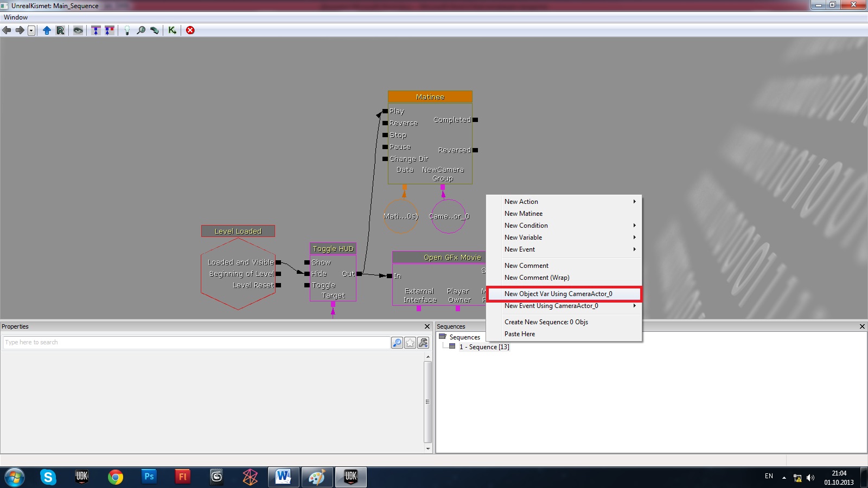This screenshot has width=868, height=488.
Task: Select Create New Sequence: 0 Objs
Action: pos(564,322)
